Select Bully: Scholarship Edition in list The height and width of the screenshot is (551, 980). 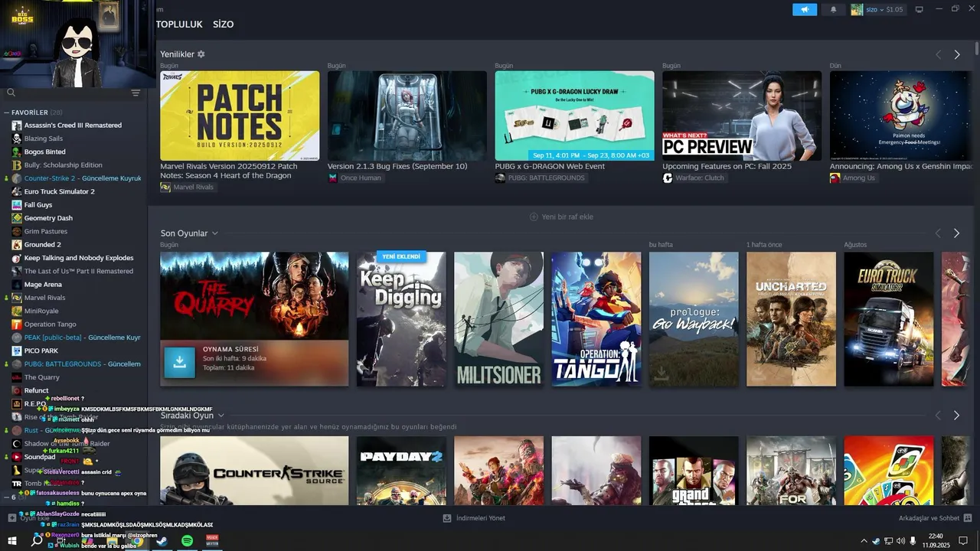63,165
